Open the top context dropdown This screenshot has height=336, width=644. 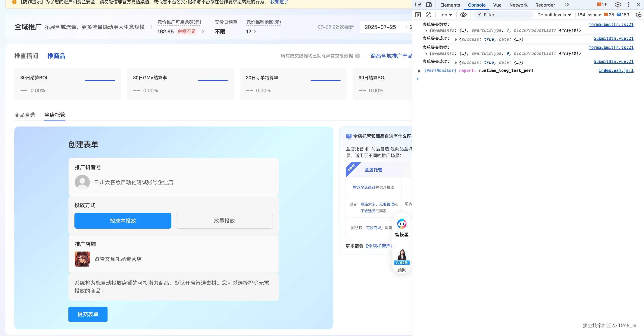point(446,15)
